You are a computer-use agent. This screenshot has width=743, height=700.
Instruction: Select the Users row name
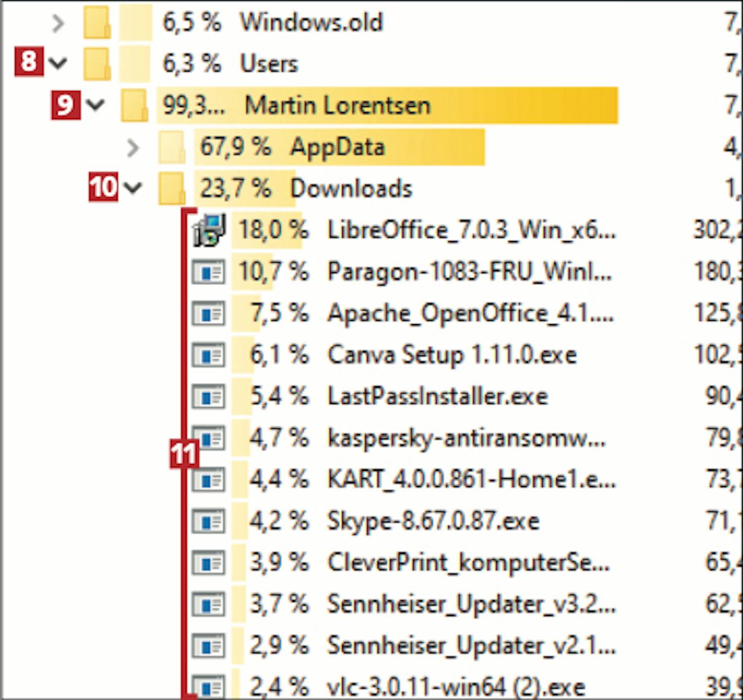[269, 64]
